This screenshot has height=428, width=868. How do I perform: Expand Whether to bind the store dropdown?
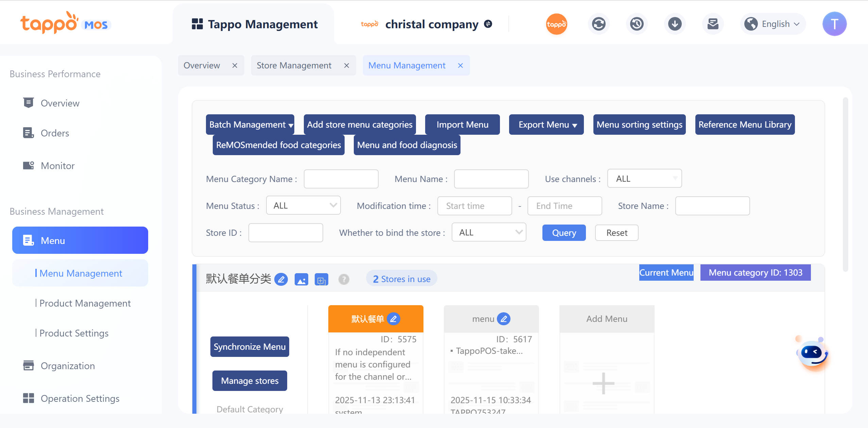pos(489,232)
